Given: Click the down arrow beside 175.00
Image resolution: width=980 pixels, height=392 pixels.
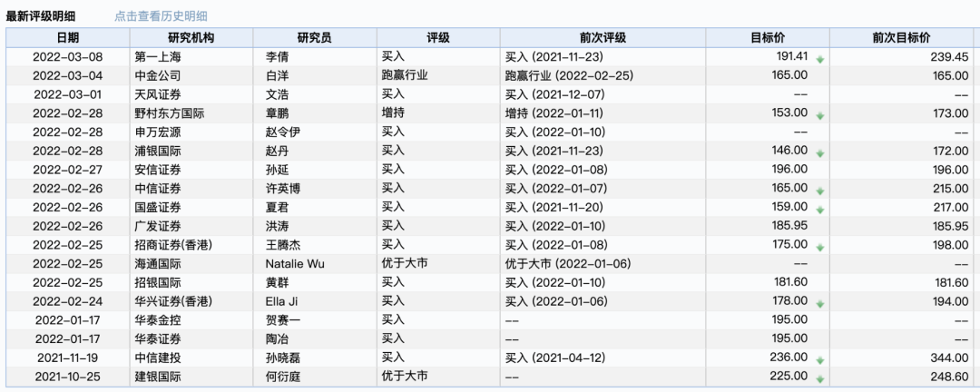Looking at the screenshot, I should pos(820,247).
